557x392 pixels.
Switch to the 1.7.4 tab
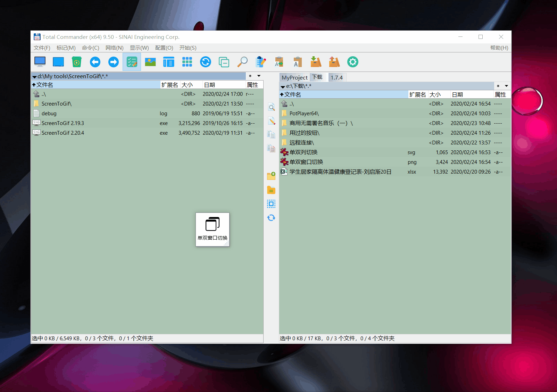[x=336, y=77]
